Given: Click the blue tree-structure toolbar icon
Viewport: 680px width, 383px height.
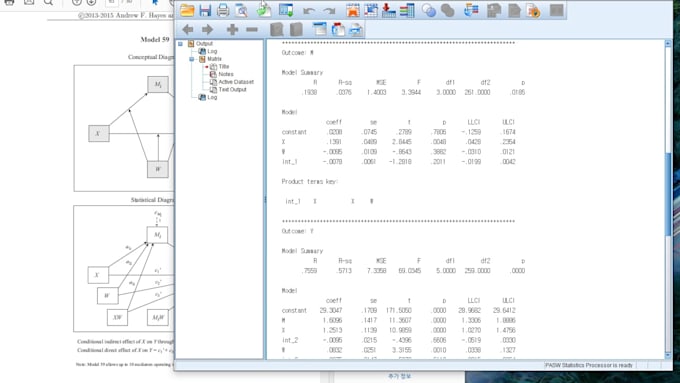Looking at the screenshot, I should point(471,10).
